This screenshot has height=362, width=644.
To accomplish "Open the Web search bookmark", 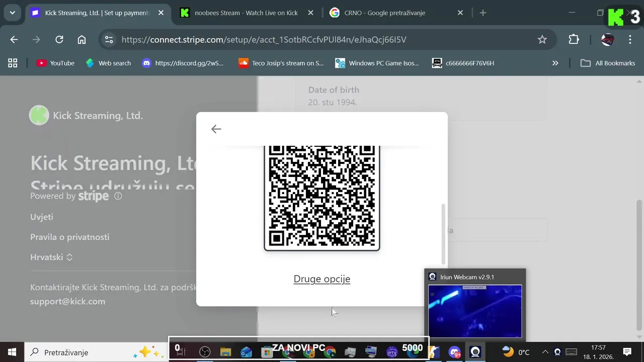I will pos(108,63).
